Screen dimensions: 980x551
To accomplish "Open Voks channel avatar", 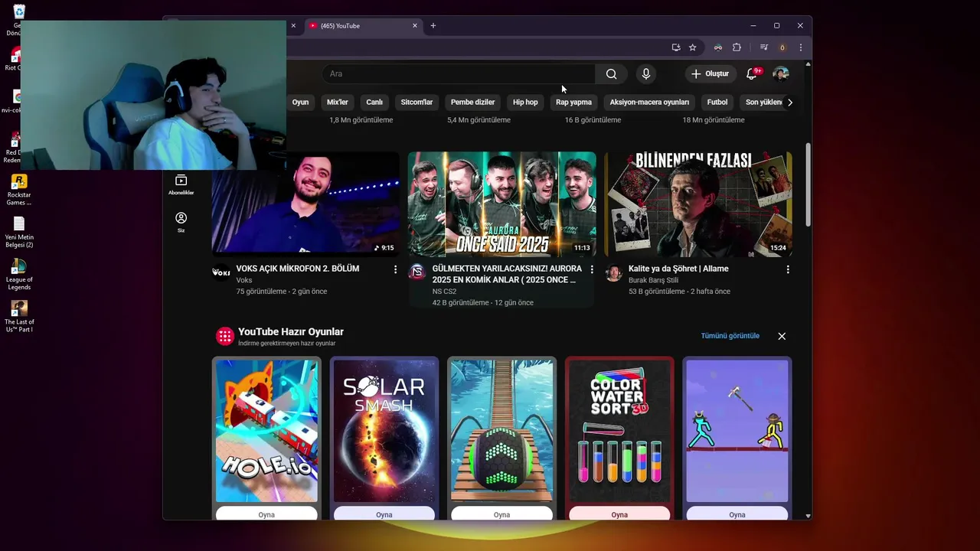I will (221, 272).
